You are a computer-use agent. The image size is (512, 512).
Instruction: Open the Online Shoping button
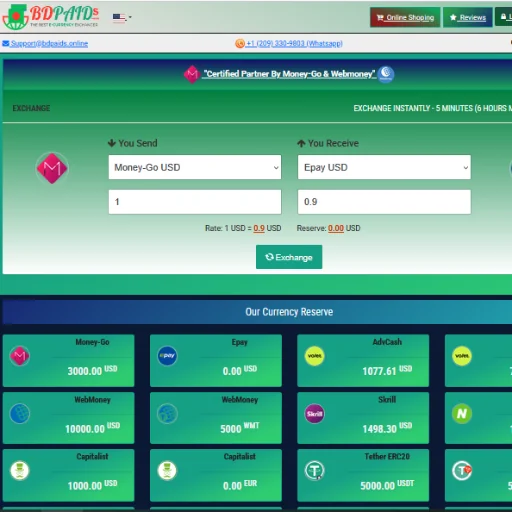405,17
